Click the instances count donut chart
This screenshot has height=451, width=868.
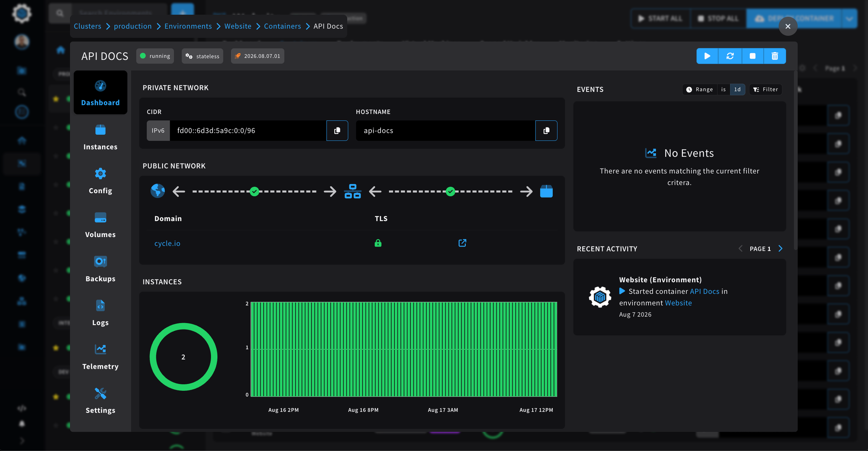click(183, 357)
